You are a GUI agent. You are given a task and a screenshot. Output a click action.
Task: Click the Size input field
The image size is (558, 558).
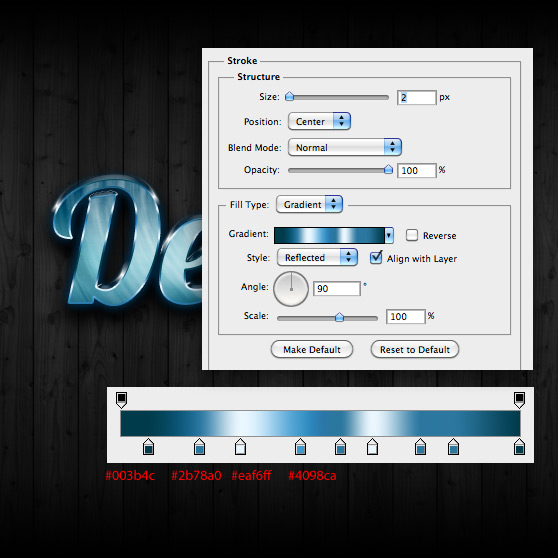pyautogui.click(x=416, y=98)
